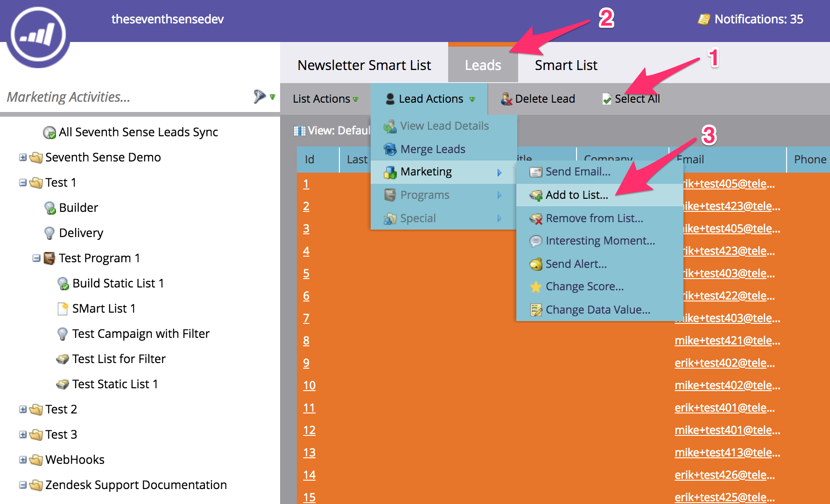Switch to the Smart List tab

point(566,65)
